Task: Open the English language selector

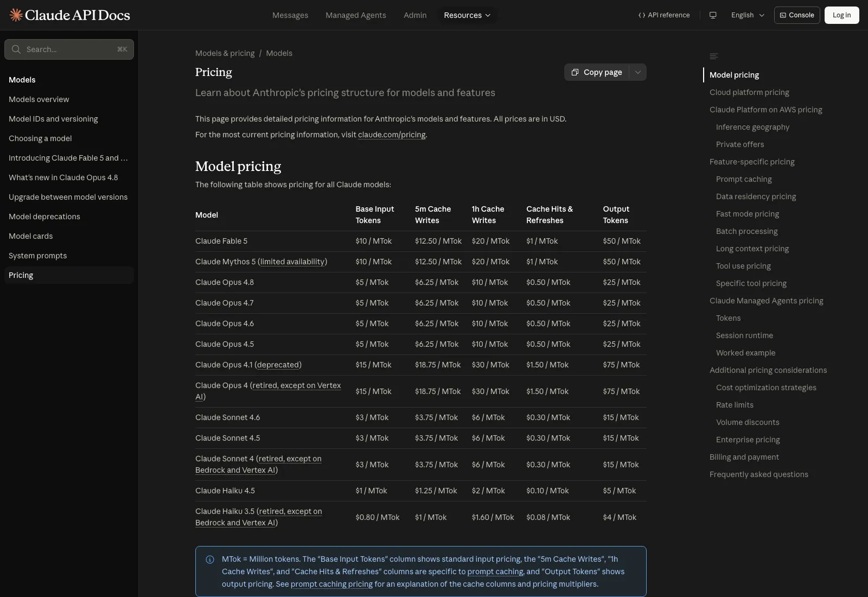Action: coord(748,15)
